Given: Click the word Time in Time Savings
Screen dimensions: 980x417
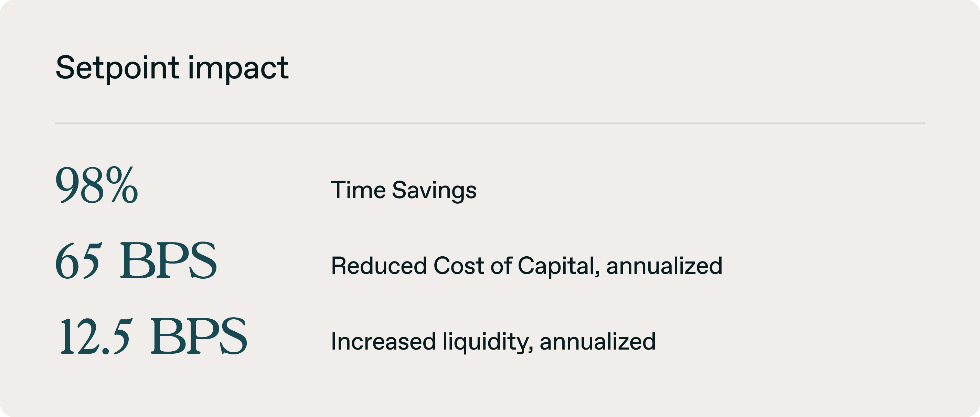Looking at the screenshot, I should 358,190.
